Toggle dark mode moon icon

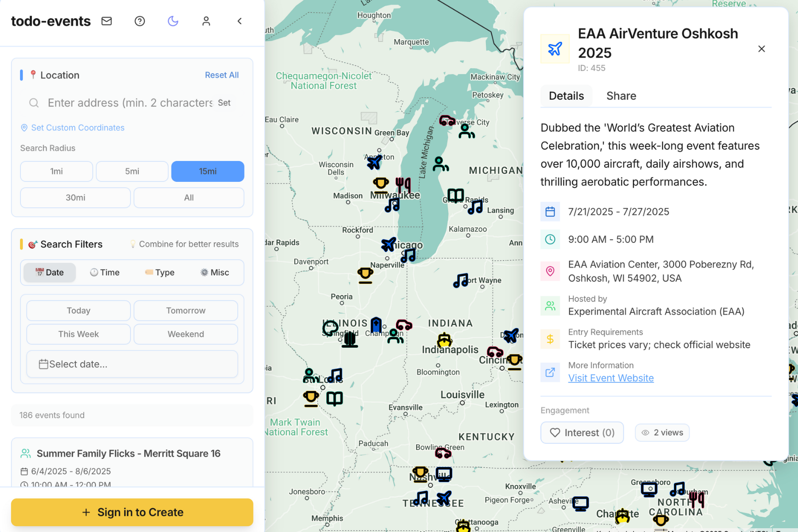point(173,21)
